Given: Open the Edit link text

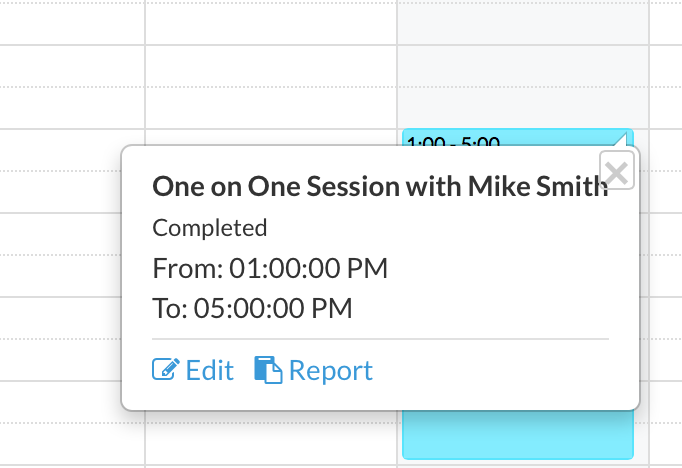Looking at the screenshot, I should tap(210, 371).
